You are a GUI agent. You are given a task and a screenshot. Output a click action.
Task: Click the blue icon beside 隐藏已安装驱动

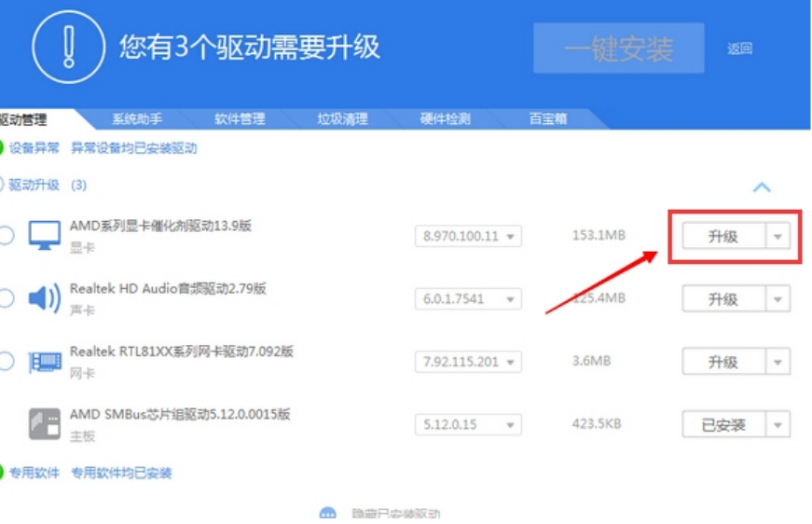pos(327,515)
